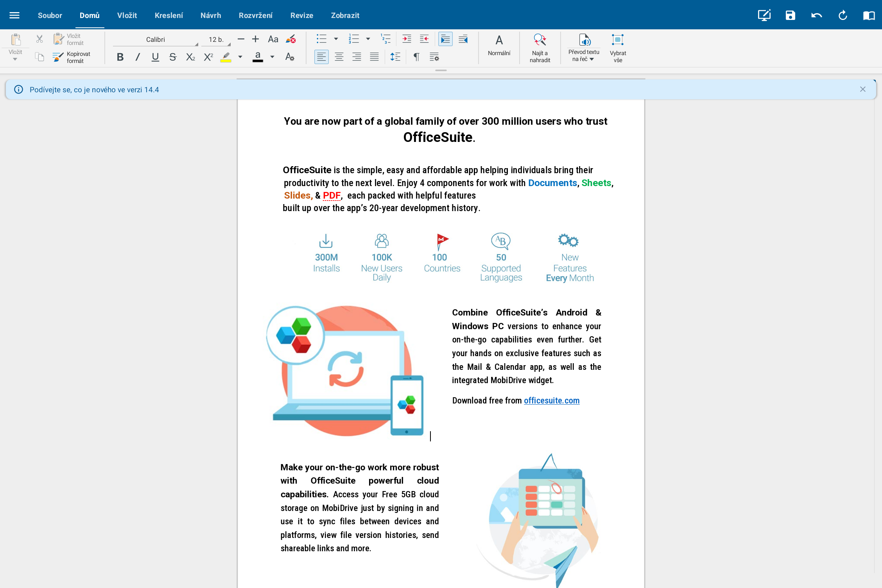Open advanced font settings

coord(290,57)
